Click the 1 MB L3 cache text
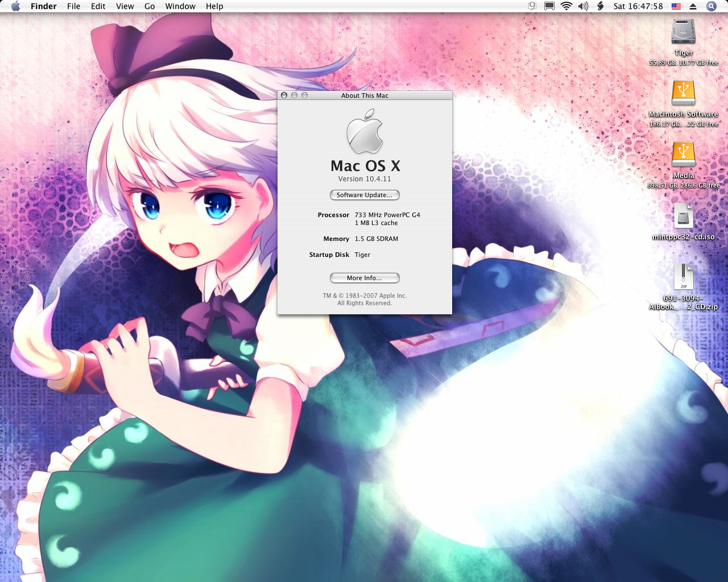 coord(376,223)
